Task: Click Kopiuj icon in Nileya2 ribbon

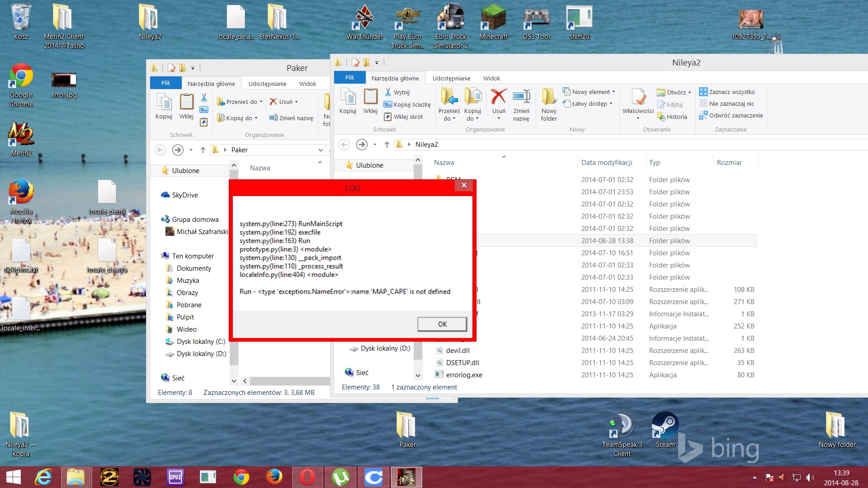Action: 348,101
